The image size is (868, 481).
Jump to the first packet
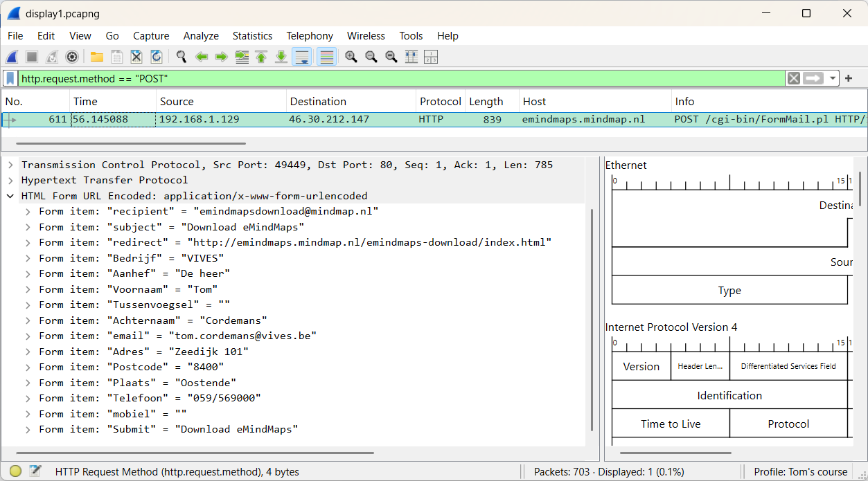[x=261, y=57]
